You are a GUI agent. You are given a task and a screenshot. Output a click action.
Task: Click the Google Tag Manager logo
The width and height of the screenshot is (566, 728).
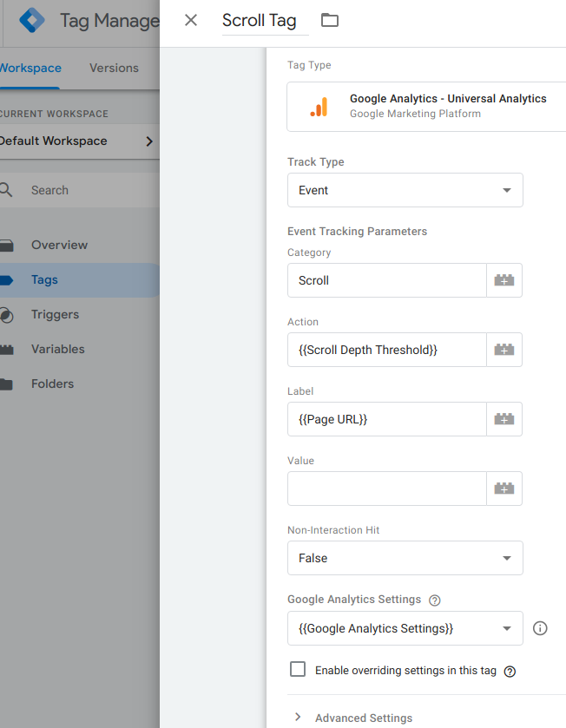(x=32, y=20)
